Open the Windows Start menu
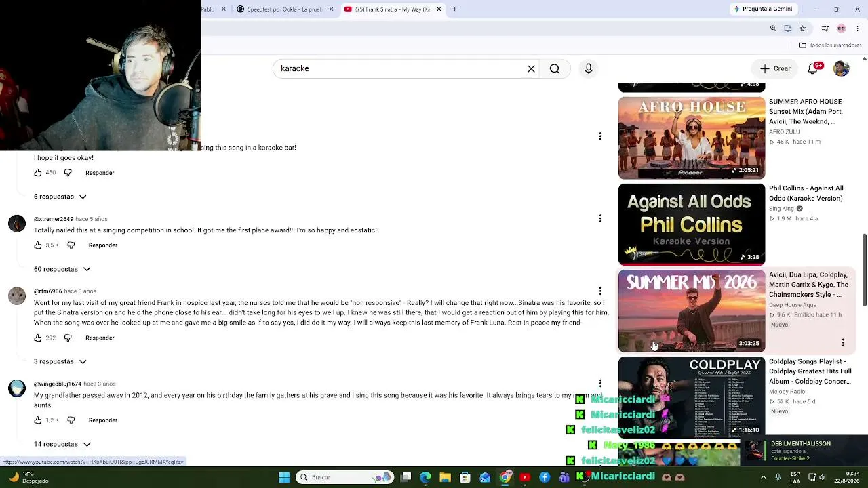The width and height of the screenshot is (868, 488). coord(284,477)
